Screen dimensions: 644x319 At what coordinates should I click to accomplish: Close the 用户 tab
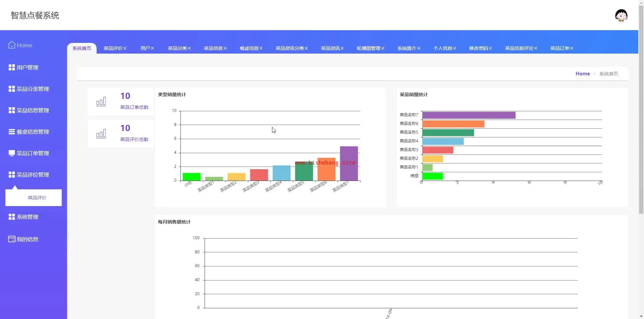pyautogui.click(x=152, y=48)
